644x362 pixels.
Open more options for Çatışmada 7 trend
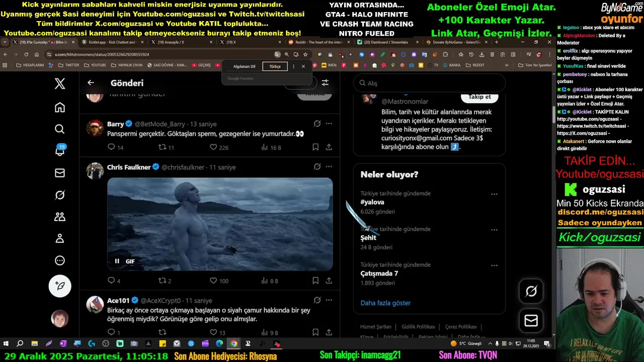pyautogui.click(x=494, y=265)
